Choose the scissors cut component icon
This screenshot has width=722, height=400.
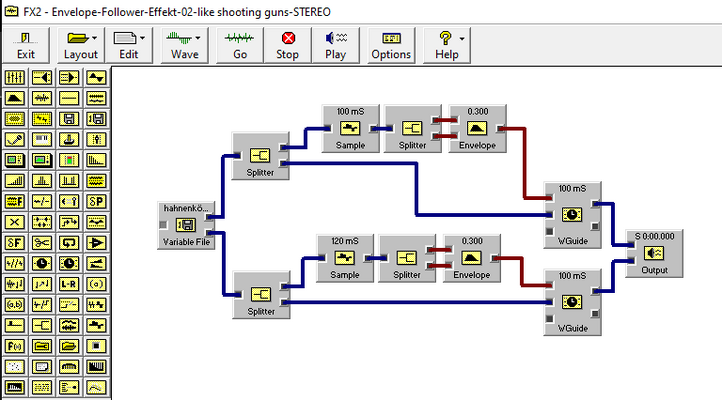coord(42,243)
